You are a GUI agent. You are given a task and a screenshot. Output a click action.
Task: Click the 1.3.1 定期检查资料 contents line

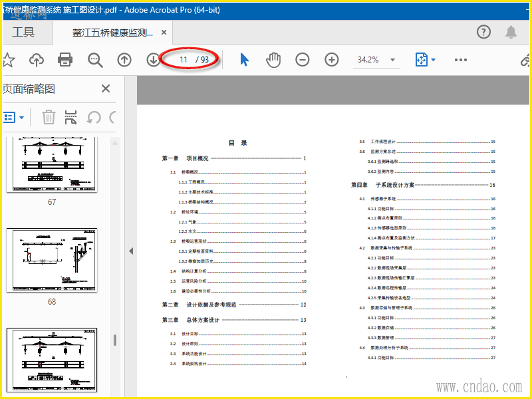tap(243, 251)
